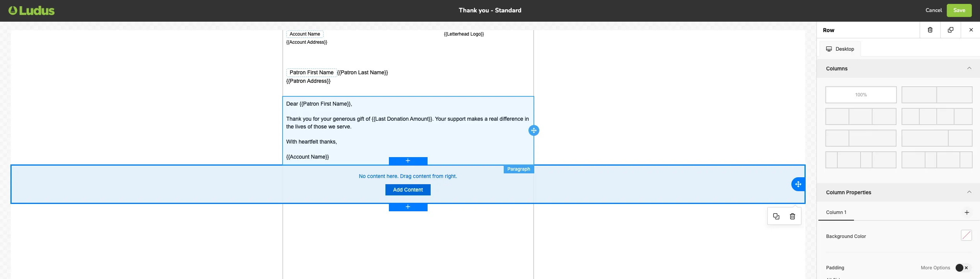The height and width of the screenshot is (279, 980).
Task: Select the Column 1 tab
Action: [x=836, y=212]
